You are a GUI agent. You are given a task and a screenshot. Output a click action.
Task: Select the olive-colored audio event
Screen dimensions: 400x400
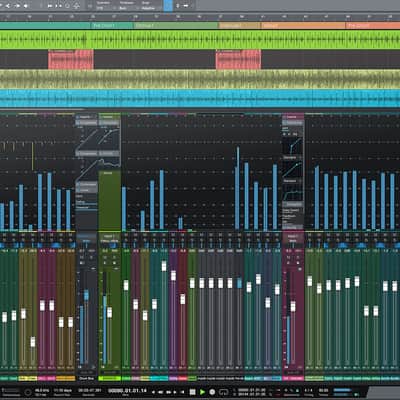coord(200,79)
